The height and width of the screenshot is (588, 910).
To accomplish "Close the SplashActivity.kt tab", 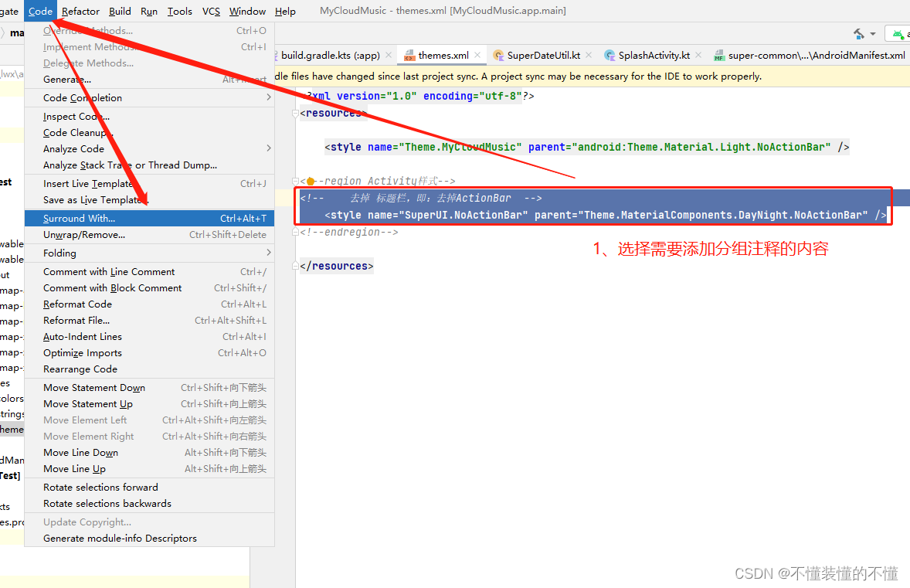I will click(698, 55).
